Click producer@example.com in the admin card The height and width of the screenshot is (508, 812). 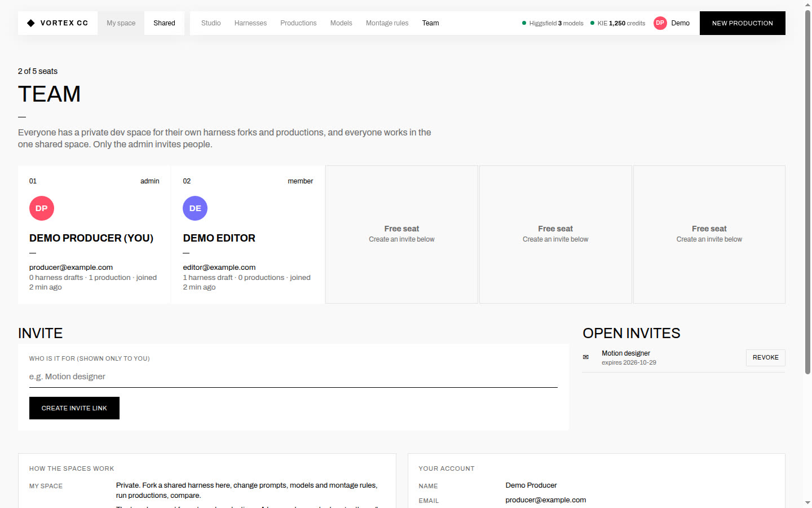(x=71, y=268)
